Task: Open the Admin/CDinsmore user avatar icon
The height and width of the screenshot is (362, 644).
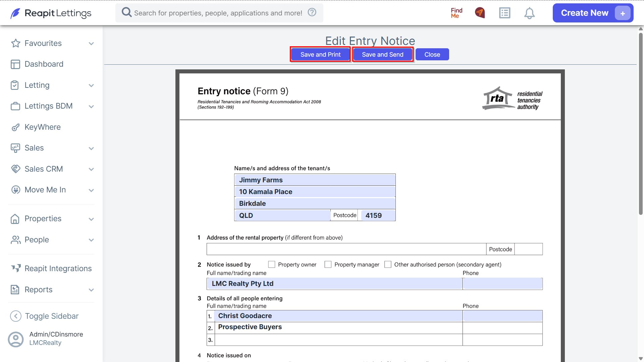Action: (x=16, y=339)
